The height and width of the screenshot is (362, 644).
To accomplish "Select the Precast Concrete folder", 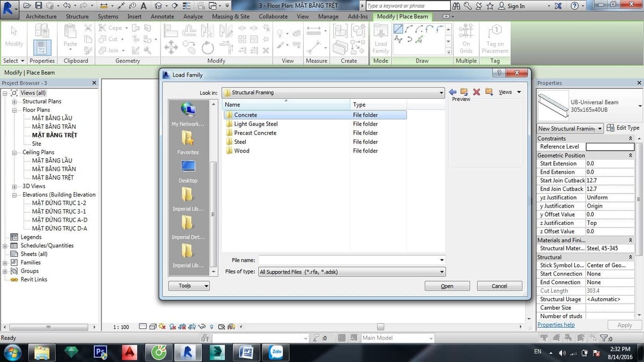I will click(x=255, y=133).
